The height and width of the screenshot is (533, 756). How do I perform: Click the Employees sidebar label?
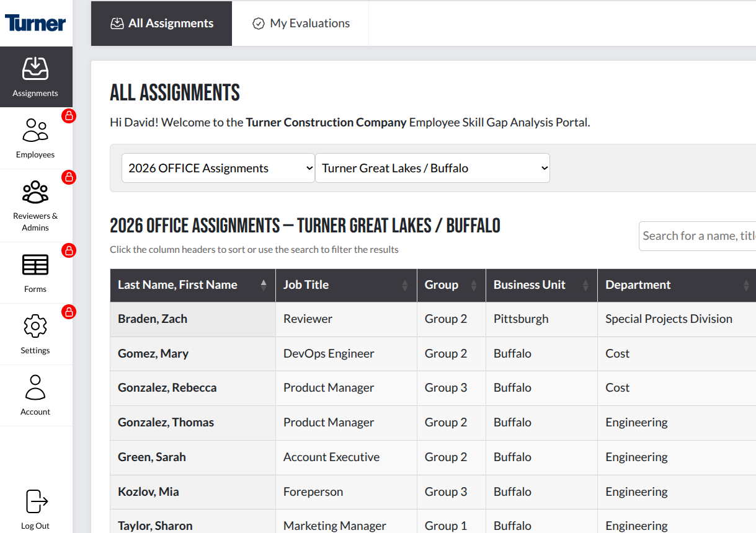coord(35,154)
